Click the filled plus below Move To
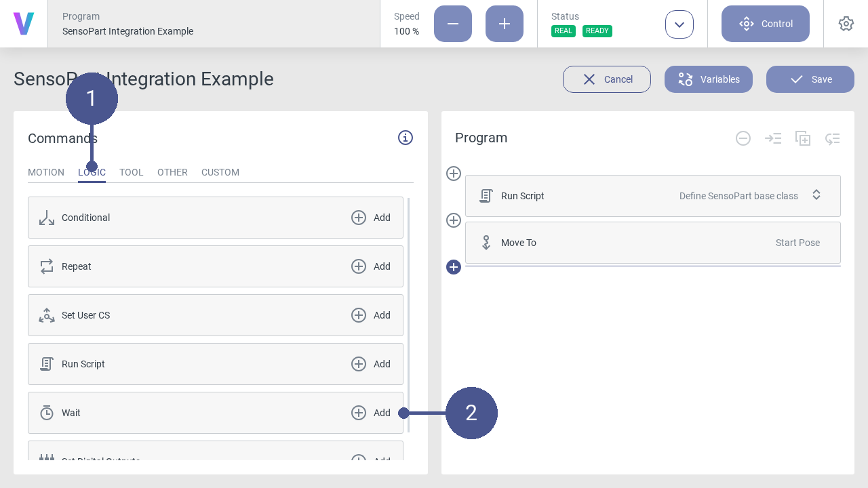This screenshot has height=488, width=868. [x=454, y=267]
